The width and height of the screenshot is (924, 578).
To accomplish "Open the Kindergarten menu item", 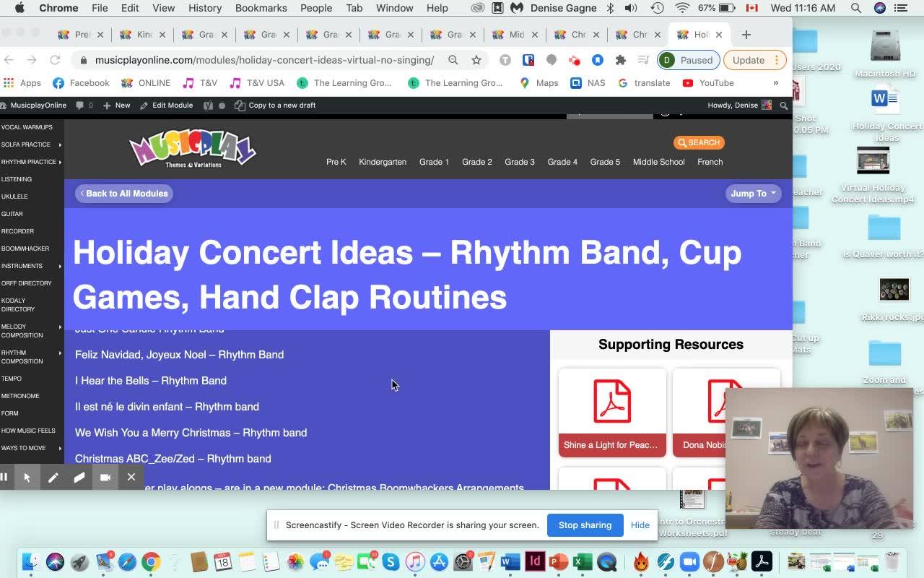I will (x=383, y=162).
